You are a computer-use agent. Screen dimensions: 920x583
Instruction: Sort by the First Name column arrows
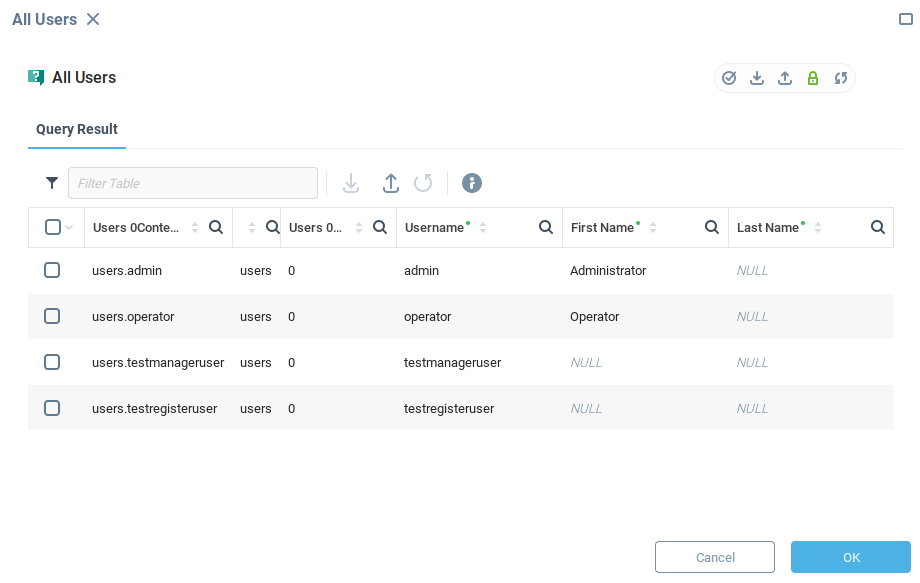click(x=653, y=228)
